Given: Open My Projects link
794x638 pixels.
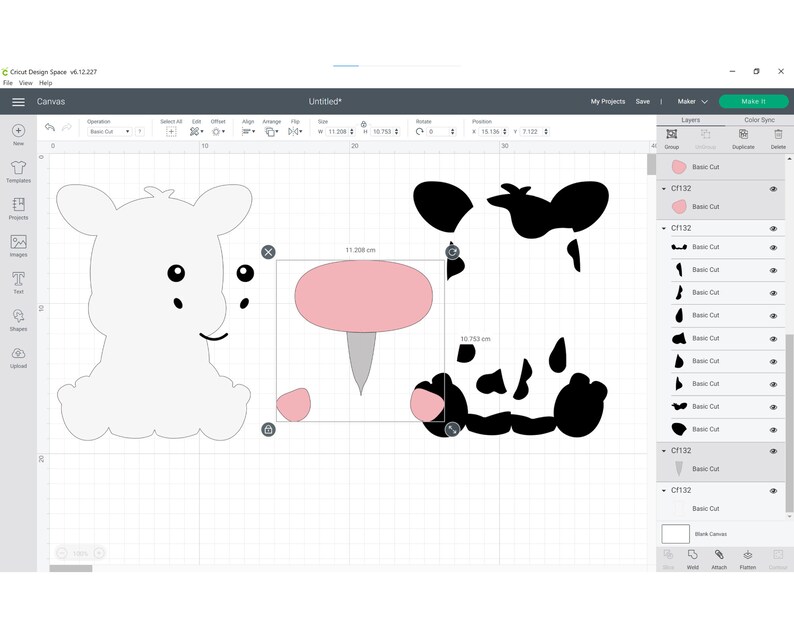Looking at the screenshot, I should (x=608, y=102).
